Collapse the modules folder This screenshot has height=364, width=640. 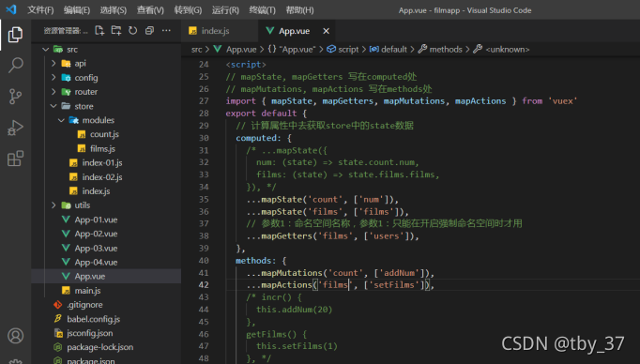tap(106, 120)
